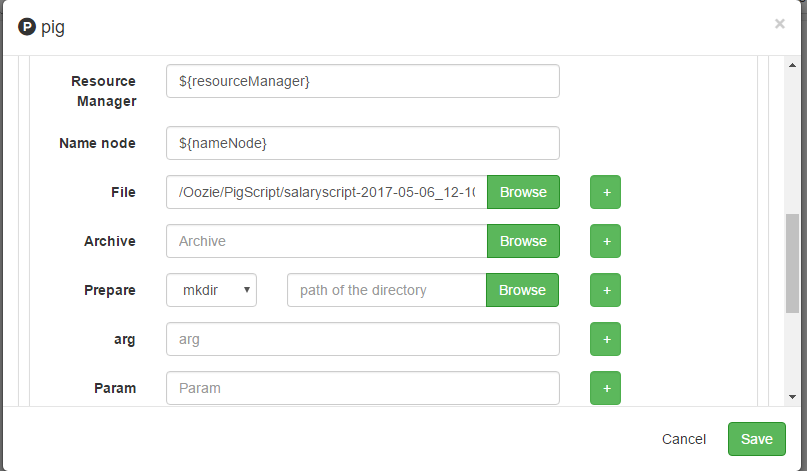
Task: Click the dialog's vertical scrollbar thumb
Action: (792, 262)
